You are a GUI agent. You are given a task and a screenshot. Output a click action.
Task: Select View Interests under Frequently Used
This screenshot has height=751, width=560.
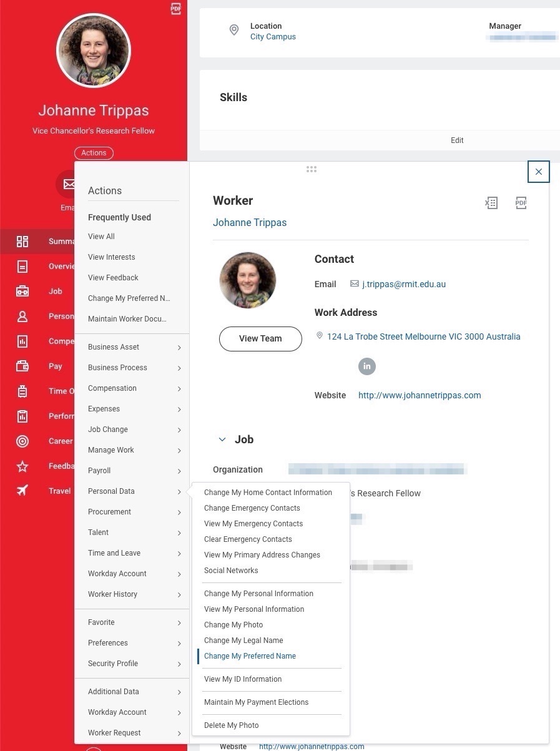(111, 257)
